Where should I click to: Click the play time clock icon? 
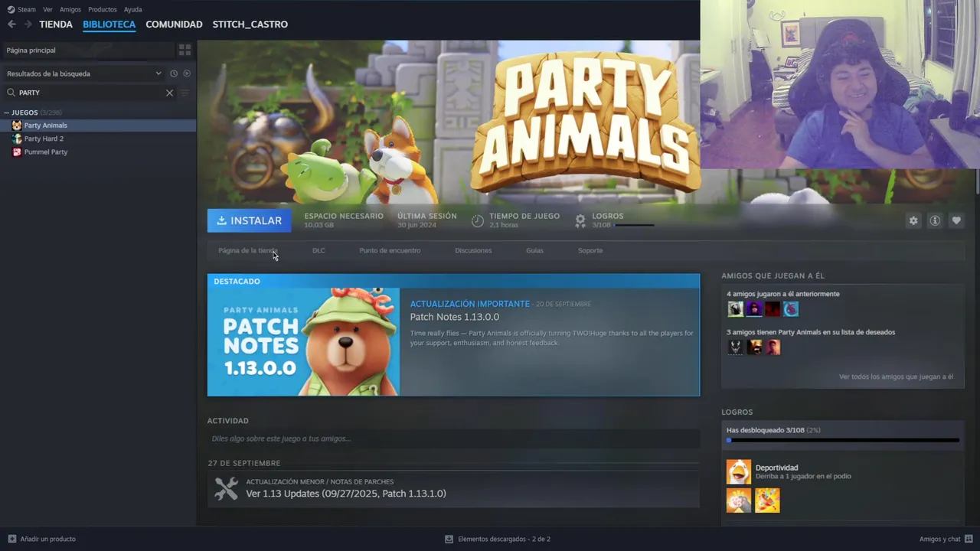[x=478, y=220]
